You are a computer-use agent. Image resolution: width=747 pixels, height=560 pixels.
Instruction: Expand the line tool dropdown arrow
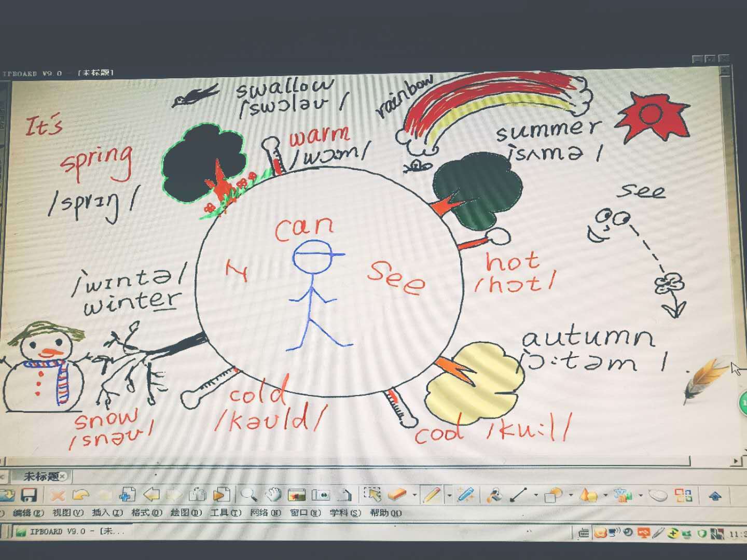pos(535,496)
